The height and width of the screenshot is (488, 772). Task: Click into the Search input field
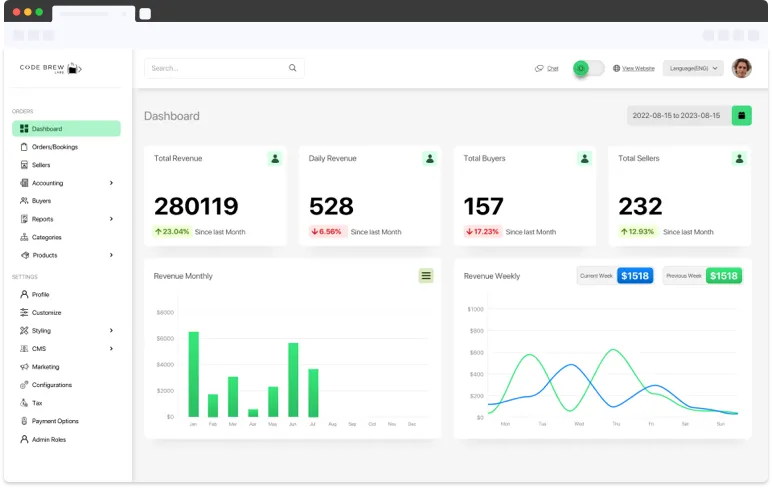point(215,68)
